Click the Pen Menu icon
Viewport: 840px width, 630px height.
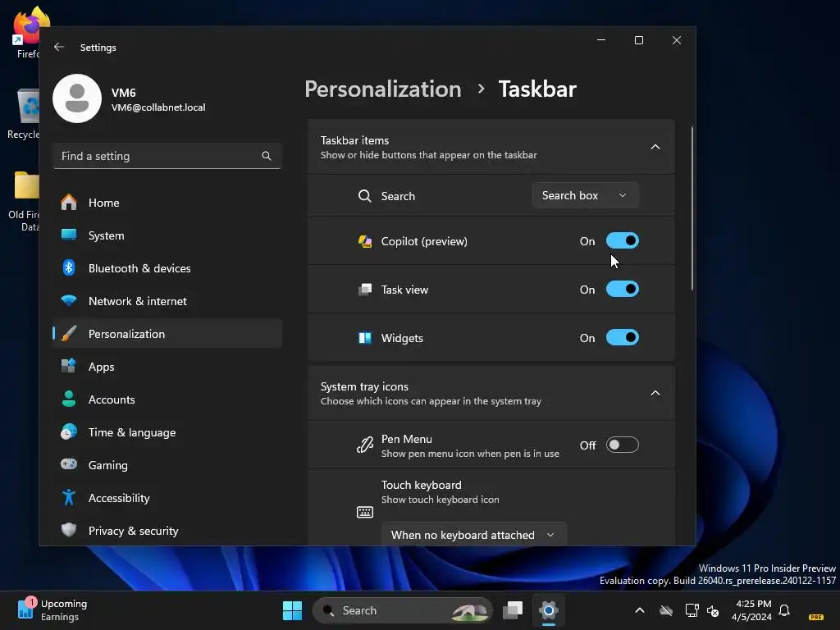365,445
